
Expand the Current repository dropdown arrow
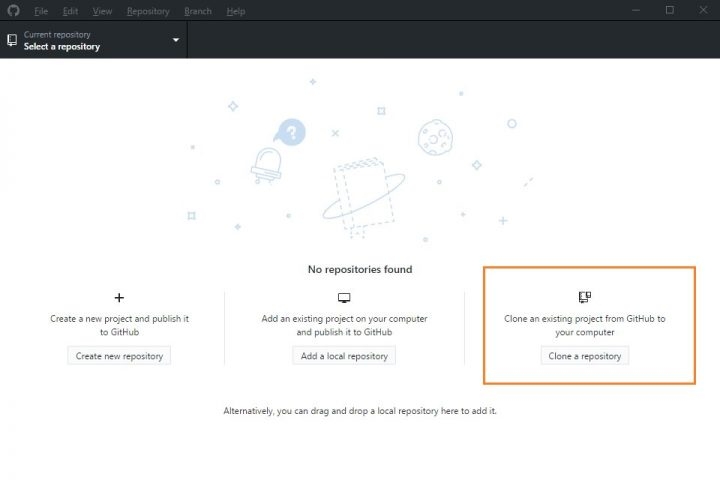(x=175, y=40)
